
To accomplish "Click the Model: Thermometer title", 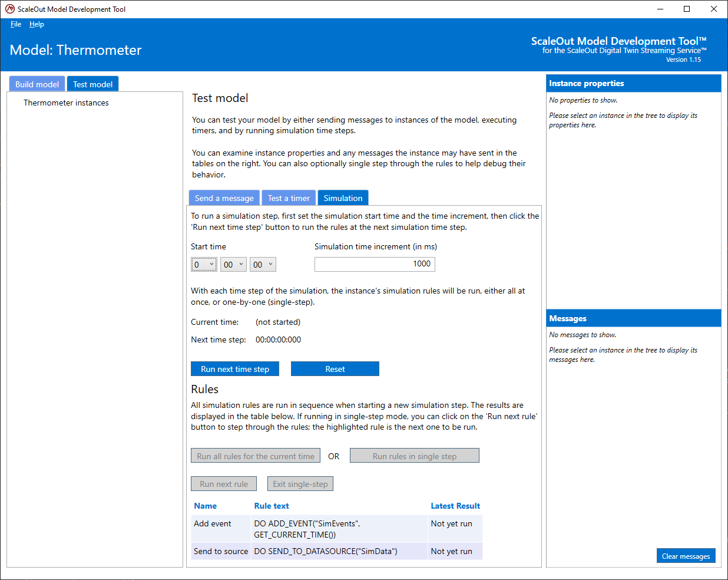I will point(75,50).
